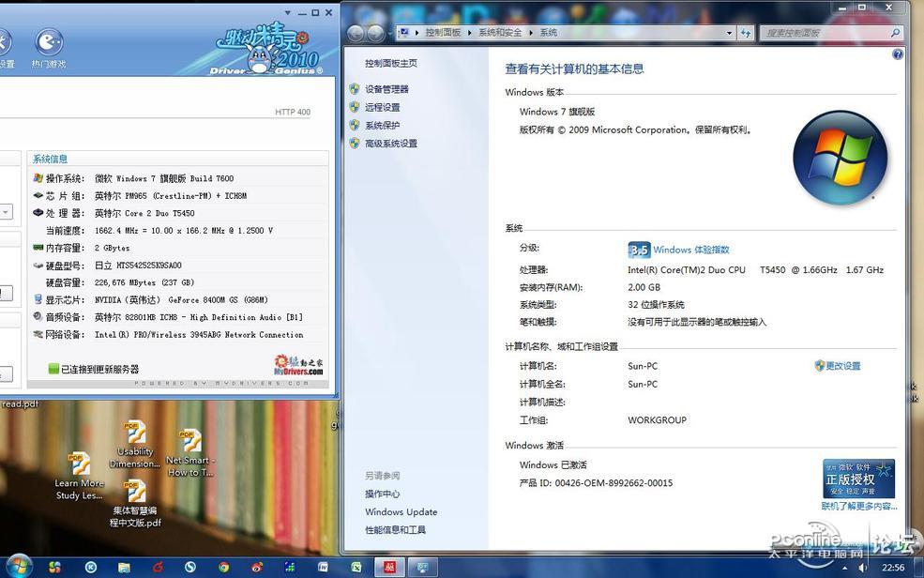Click the Driver Genius 2010 logo

click(270, 50)
